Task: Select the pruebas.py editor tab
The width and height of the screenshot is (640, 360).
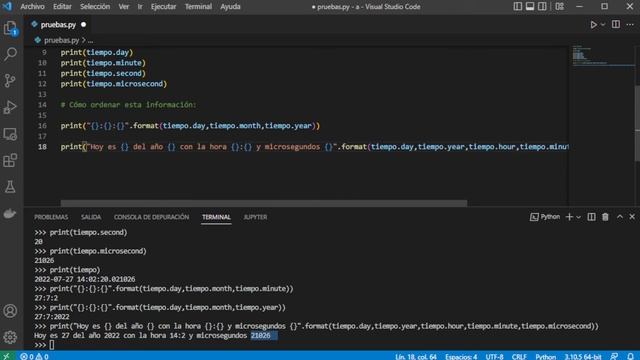Action: point(58,24)
